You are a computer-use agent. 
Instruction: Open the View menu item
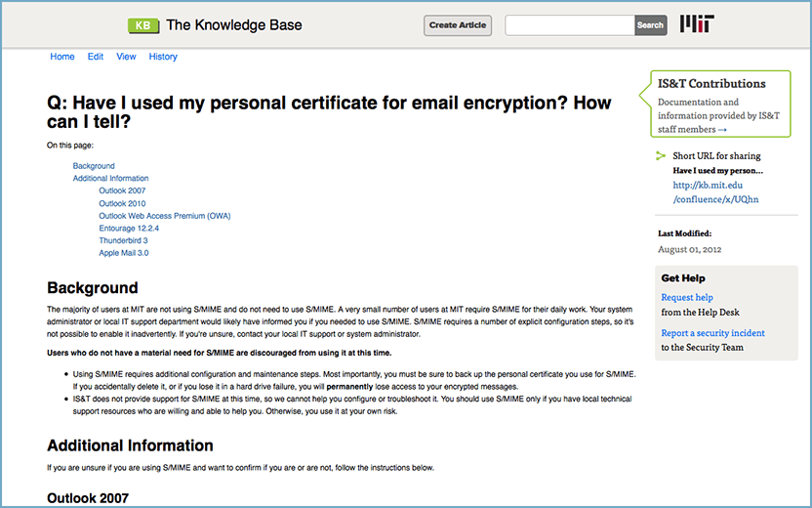click(x=126, y=57)
